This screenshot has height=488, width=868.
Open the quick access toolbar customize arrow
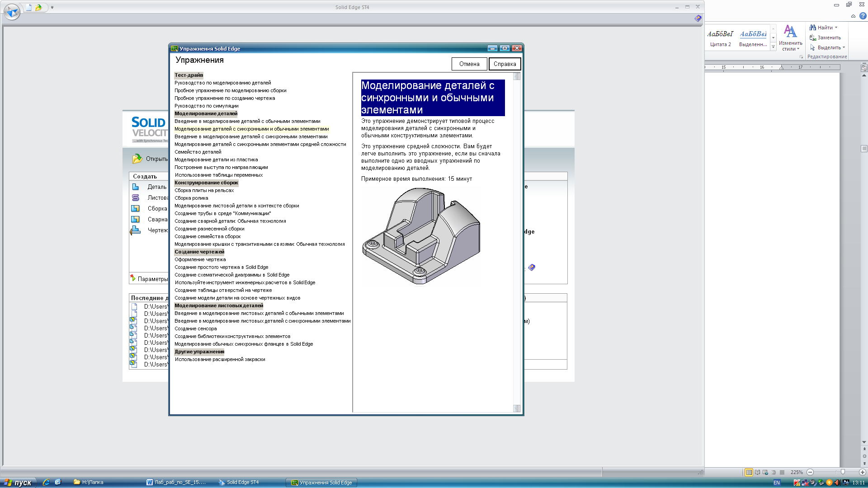point(52,8)
